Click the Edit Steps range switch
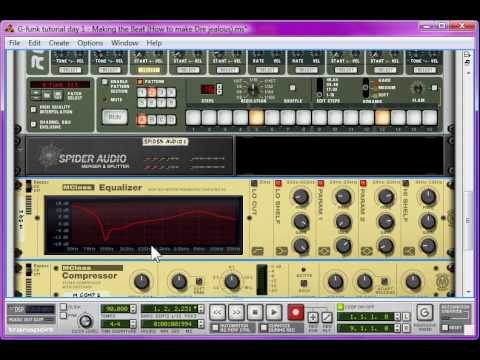This screenshot has height=360, width=480. (x=319, y=87)
